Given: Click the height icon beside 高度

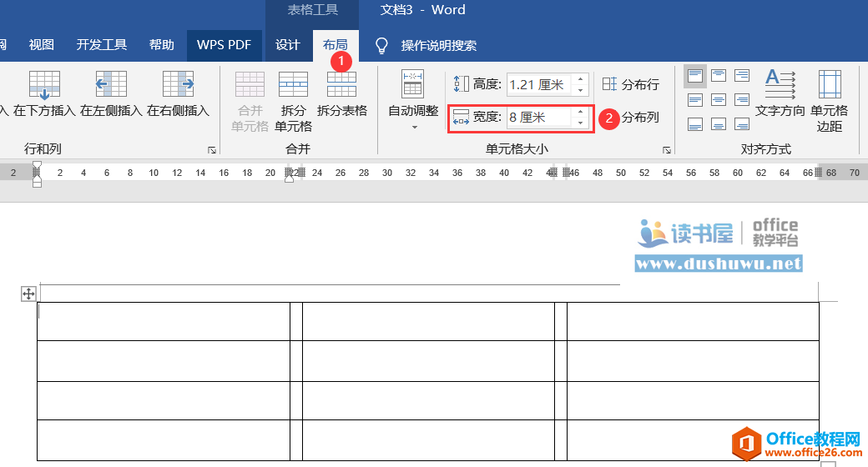Looking at the screenshot, I should pos(461,84).
